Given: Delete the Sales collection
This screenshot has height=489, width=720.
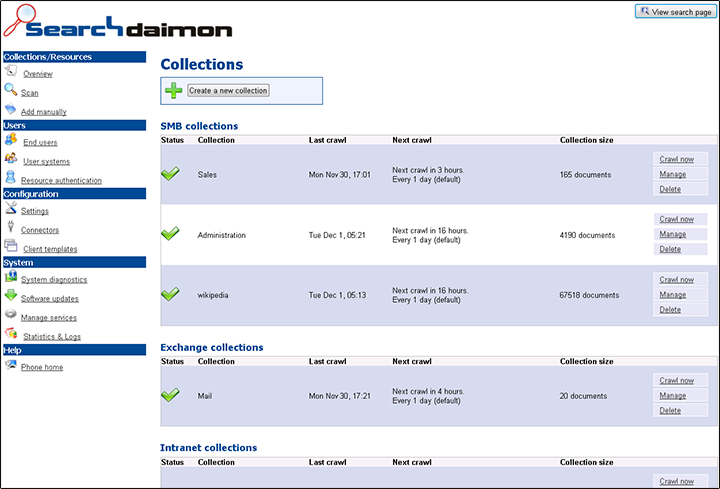Looking at the screenshot, I should [670, 189].
